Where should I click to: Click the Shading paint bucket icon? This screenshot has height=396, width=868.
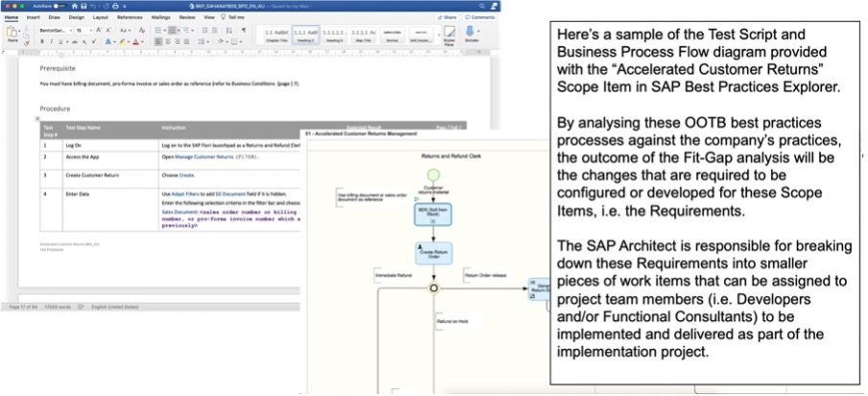tap(220, 41)
